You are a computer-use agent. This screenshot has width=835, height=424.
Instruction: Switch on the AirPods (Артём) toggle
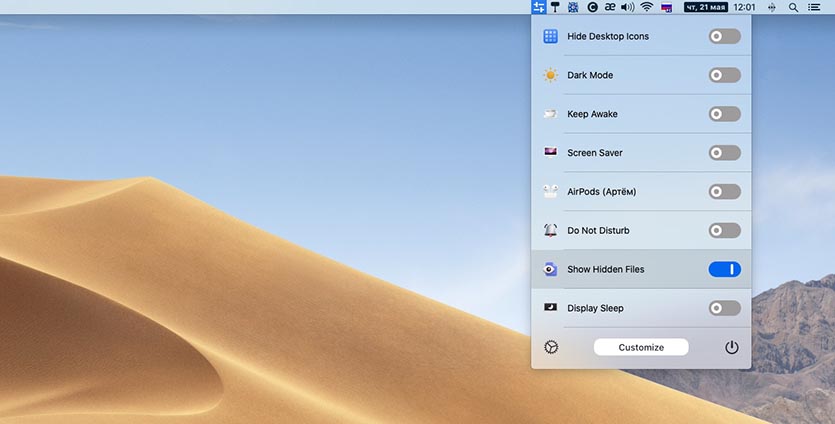(724, 191)
